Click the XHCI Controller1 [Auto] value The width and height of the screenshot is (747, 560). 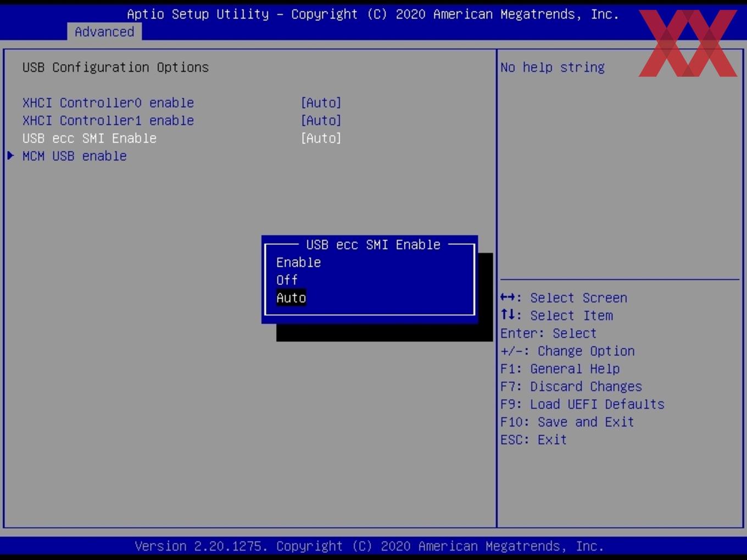[321, 120]
